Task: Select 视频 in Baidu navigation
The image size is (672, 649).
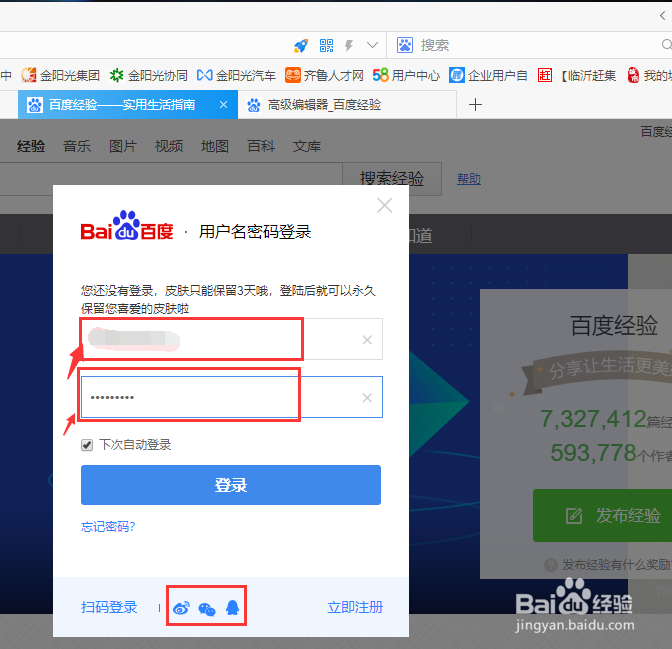Action: tap(169, 146)
